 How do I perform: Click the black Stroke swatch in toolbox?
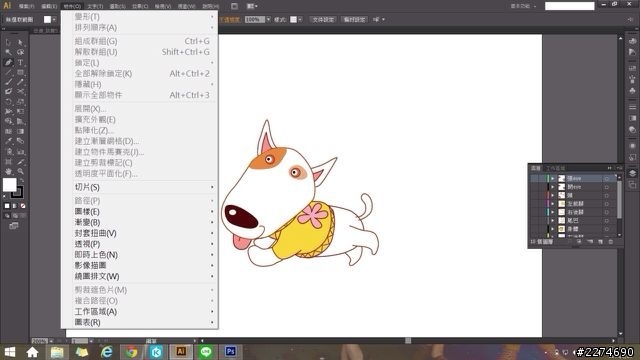(x=18, y=193)
